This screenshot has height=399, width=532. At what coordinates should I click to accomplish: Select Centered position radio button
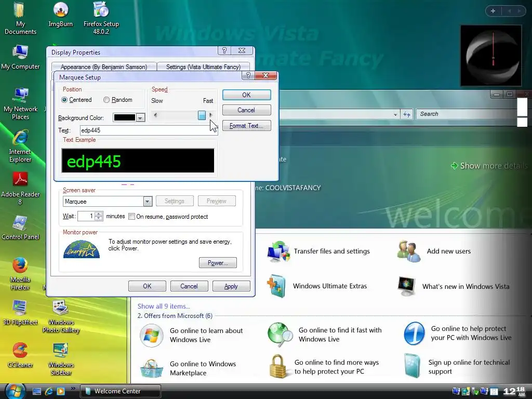pos(64,100)
